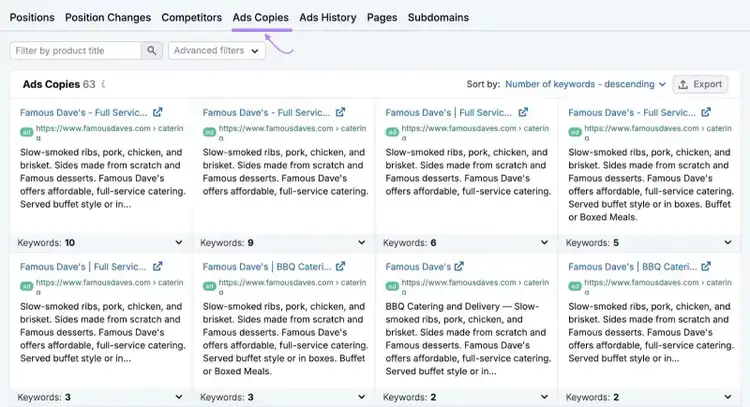Open Advanced filters dropdown

click(217, 50)
